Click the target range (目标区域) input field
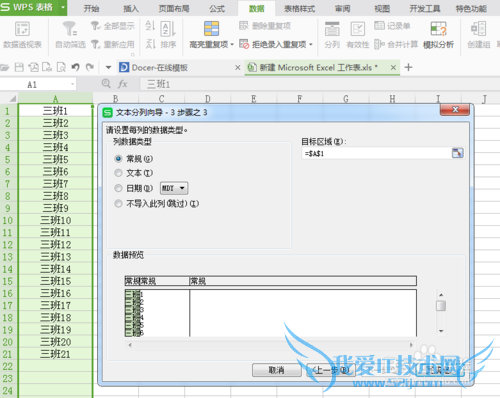Viewport: 500px width, 398px height. (x=377, y=153)
